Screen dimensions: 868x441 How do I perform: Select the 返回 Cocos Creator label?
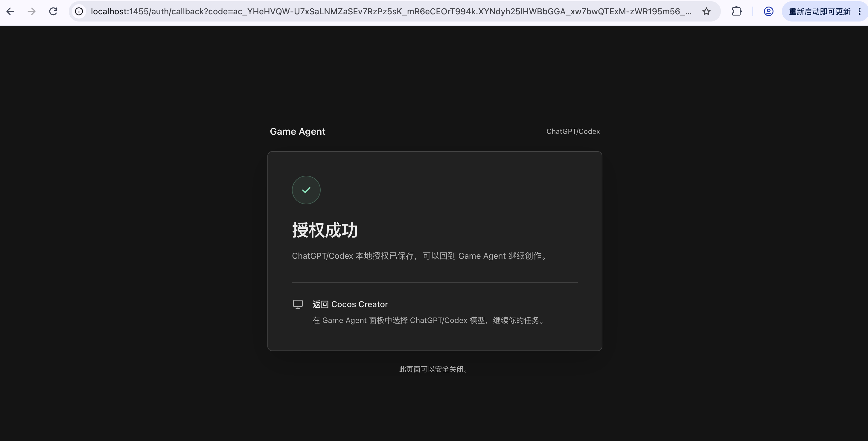point(350,304)
